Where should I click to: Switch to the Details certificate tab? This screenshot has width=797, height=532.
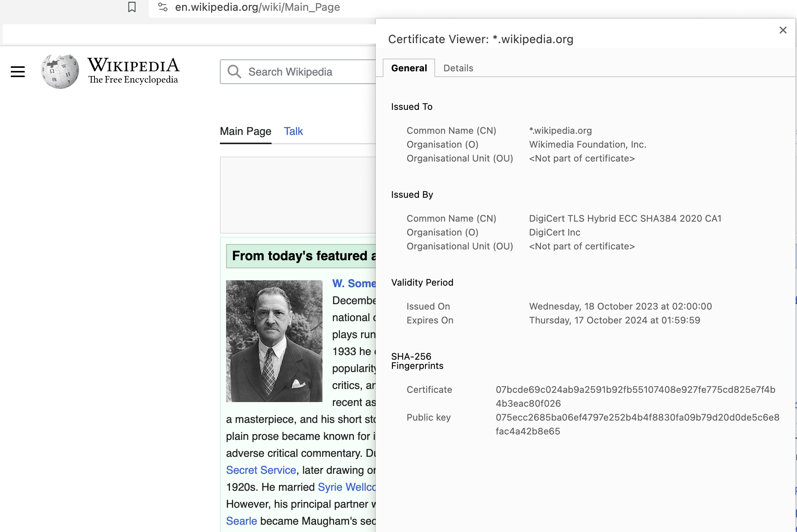[458, 68]
